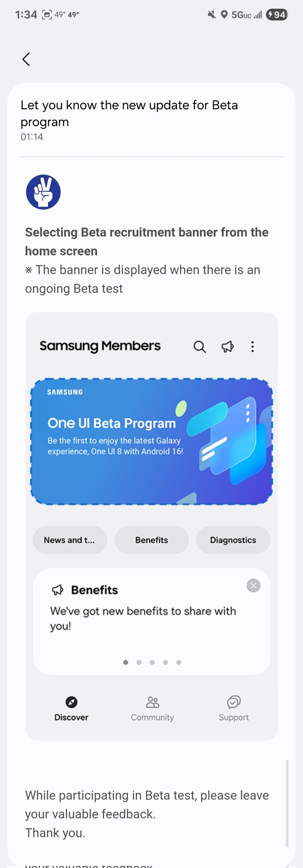
Task: Open the three-dot more options menu
Action: click(x=252, y=347)
